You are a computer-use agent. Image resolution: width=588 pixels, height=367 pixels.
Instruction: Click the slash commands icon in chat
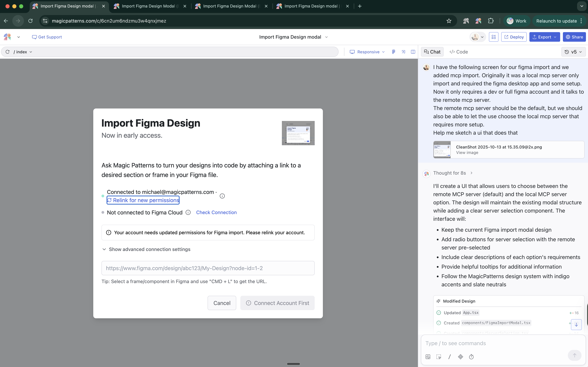[449, 357]
